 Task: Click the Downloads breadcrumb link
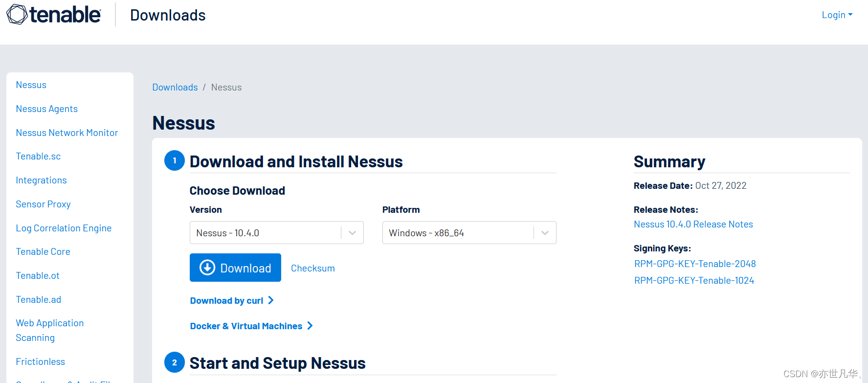(x=175, y=88)
